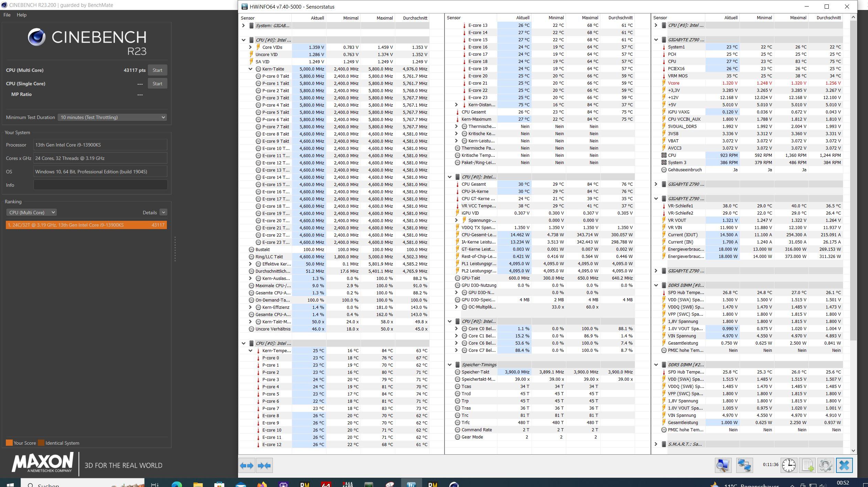Click Cores x GHz field
The width and height of the screenshot is (868, 487).
pyautogui.click(x=100, y=158)
